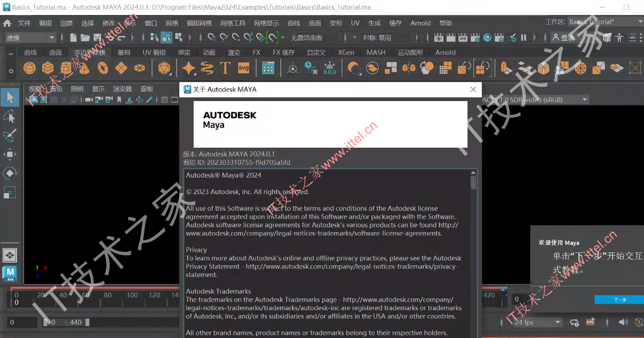The width and height of the screenshot is (644, 338).
Task: Toggle the pause viewport button
Action: point(524,38)
